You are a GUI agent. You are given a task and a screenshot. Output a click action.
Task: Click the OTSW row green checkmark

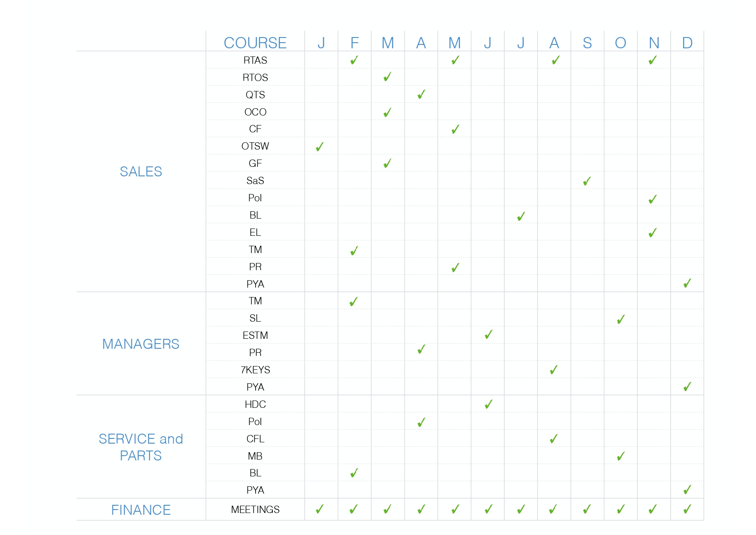click(320, 147)
